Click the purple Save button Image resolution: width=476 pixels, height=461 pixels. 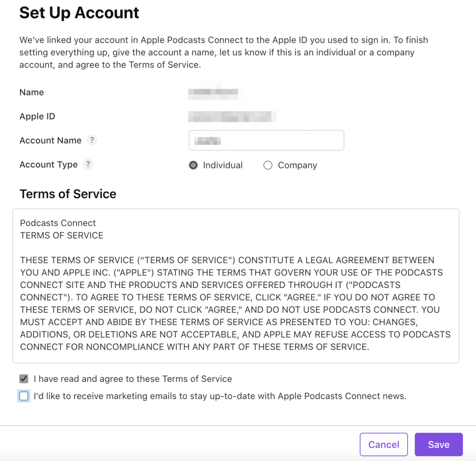click(x=438, y=444)
